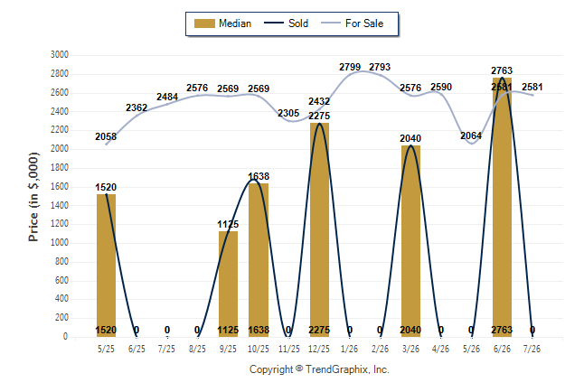Click the 6/26 median bar

(x=502, y=208)
